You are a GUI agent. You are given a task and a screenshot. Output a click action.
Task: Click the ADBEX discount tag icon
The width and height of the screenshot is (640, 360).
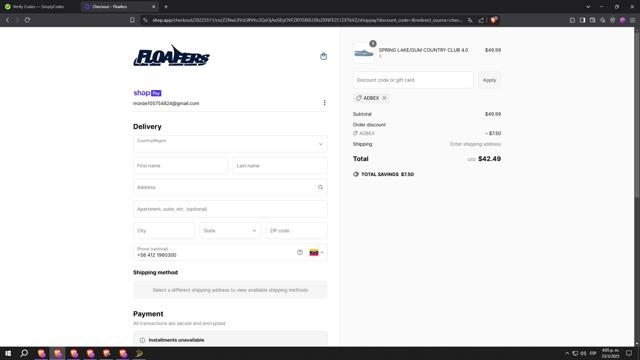(x=359, y=98)
